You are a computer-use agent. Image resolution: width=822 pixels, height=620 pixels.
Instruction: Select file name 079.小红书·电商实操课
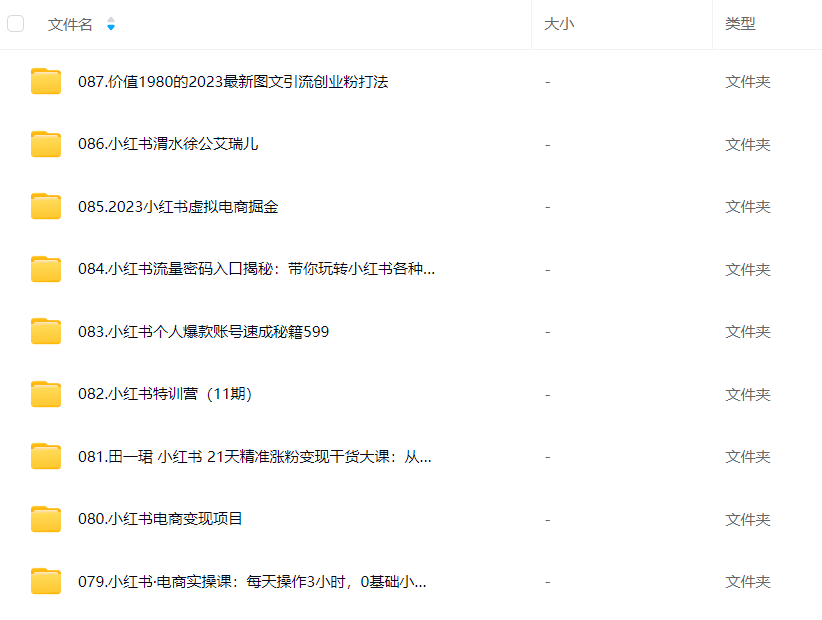[252, 582]
